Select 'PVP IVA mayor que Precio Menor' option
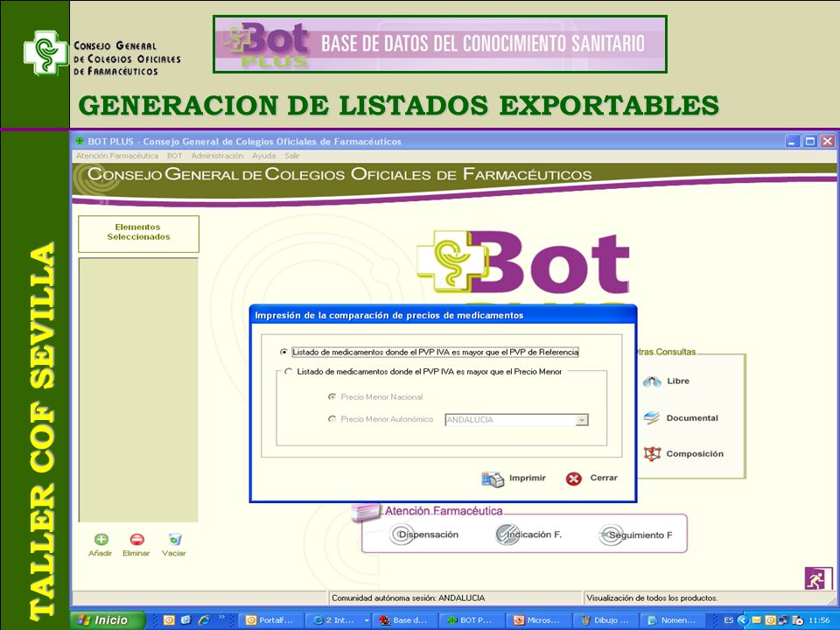The height and width of the screenshot is (630, 840). (x=289, y=371)
